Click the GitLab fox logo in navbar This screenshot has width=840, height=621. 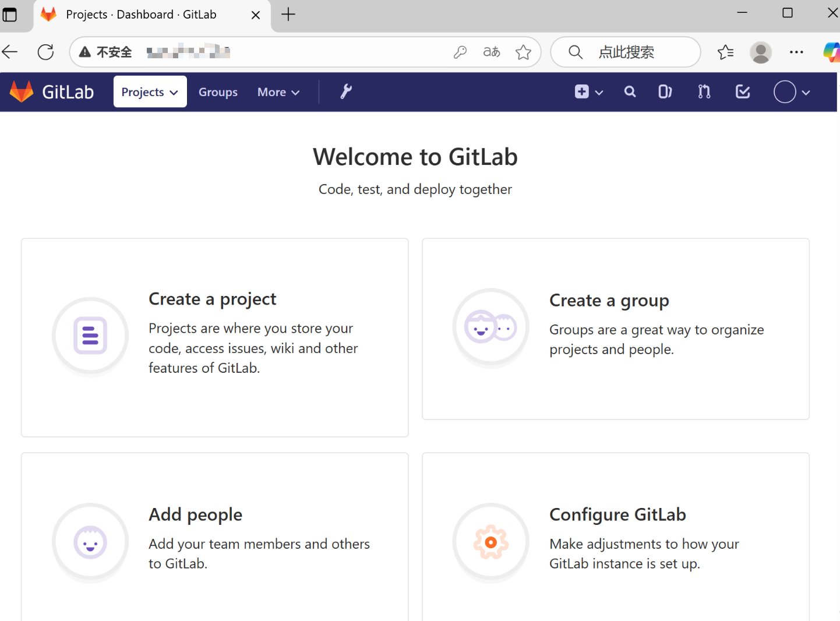[x=22, y=91]
